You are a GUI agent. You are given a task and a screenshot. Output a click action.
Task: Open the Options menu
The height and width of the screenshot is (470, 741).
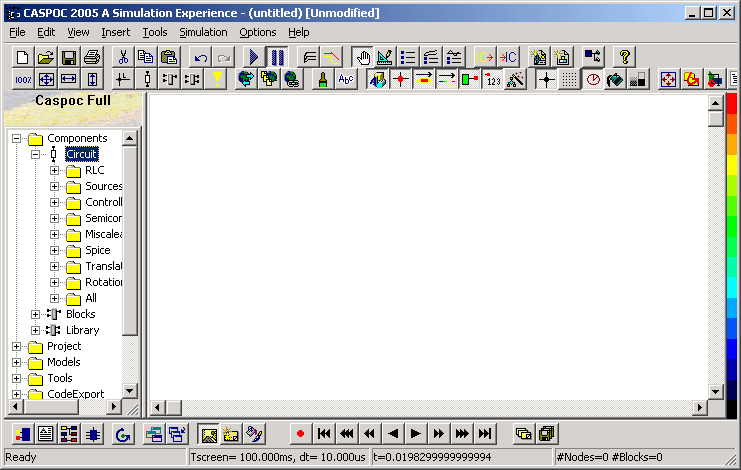[x=258, y=32]
